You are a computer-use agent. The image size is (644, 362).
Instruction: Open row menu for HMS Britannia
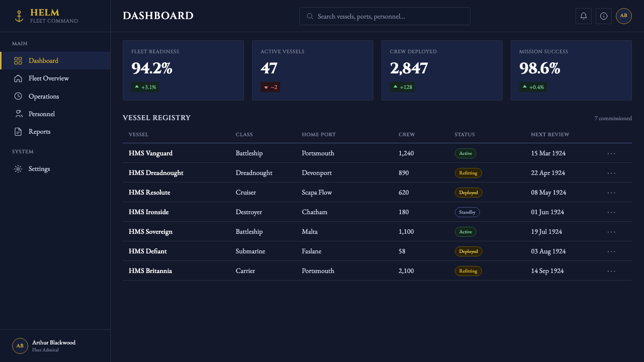[611, 271]
